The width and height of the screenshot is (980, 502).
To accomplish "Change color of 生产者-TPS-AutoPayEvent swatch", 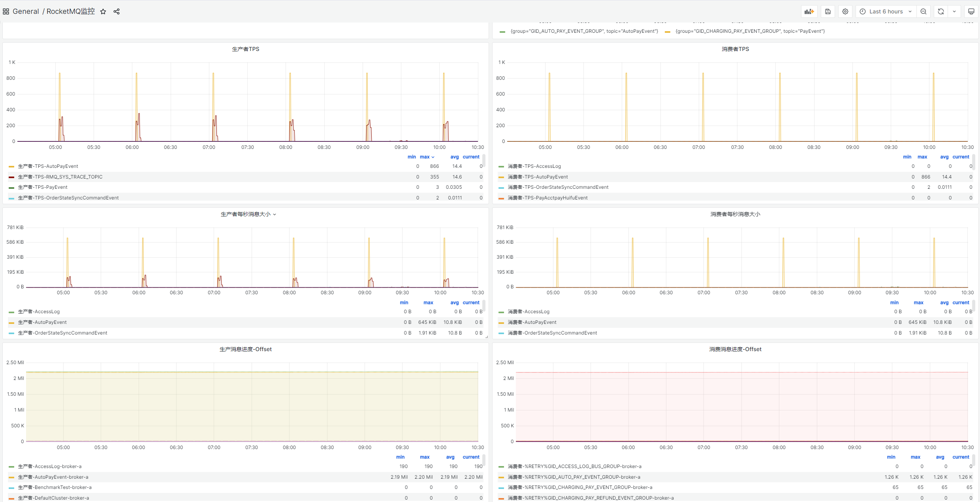I will [11, 167].
